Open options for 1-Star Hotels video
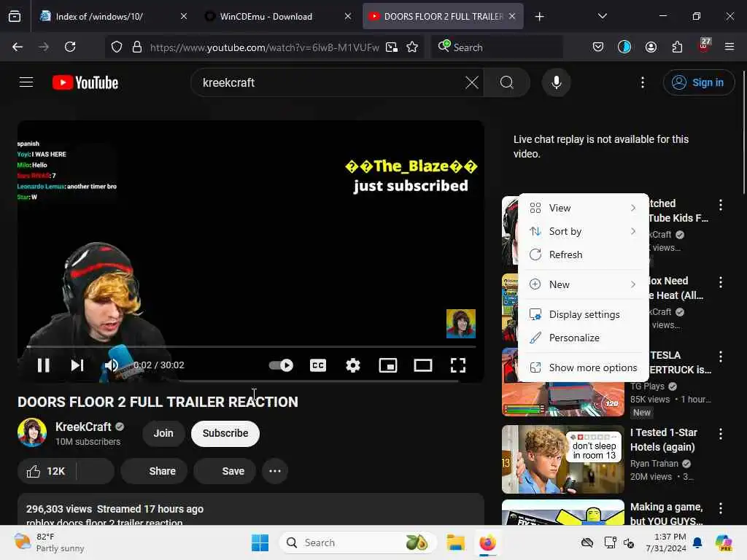The height and width of the screenshot is (560, 747). tap(720, 434)
